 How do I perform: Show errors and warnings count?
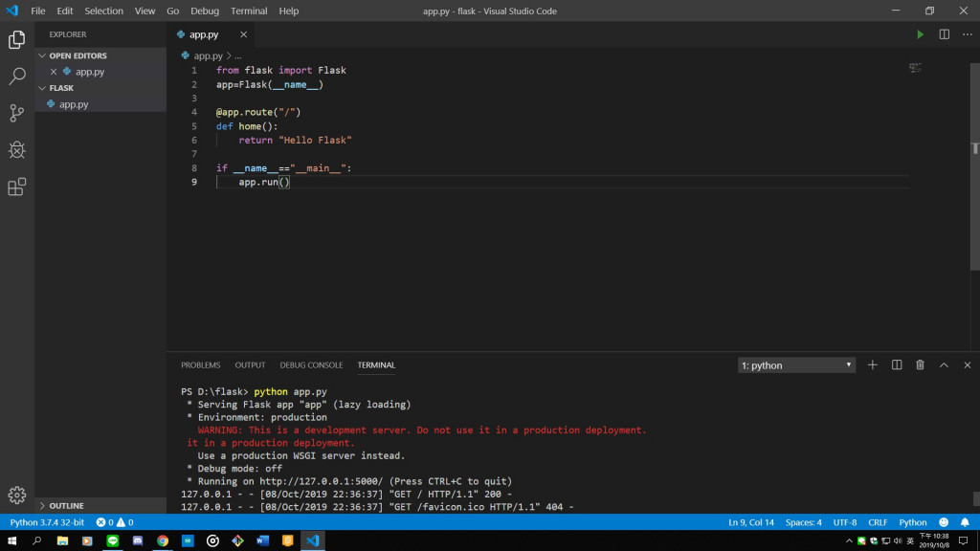[115, 522]
